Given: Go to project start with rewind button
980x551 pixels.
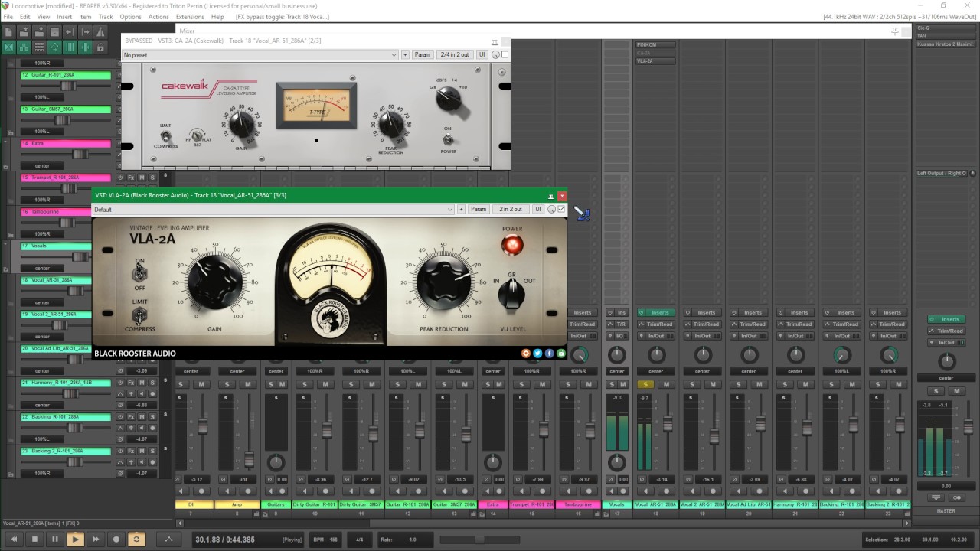Looking at the screenshot, I should [x=14, y=540].
